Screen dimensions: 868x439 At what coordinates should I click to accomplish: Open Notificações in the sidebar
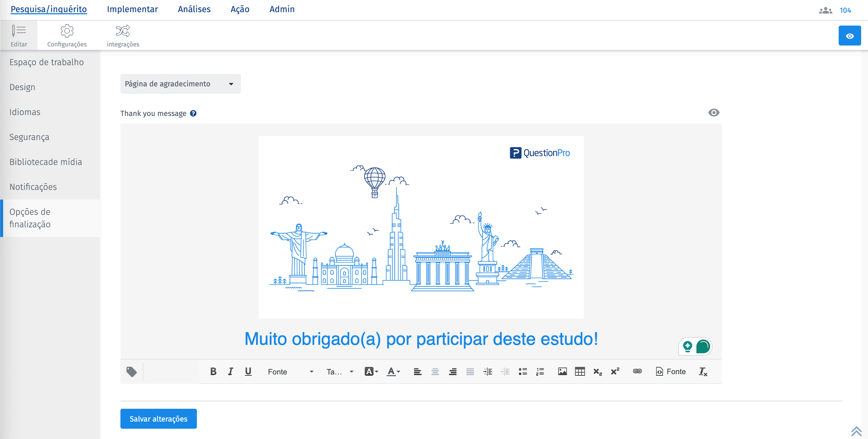(33, 187)
